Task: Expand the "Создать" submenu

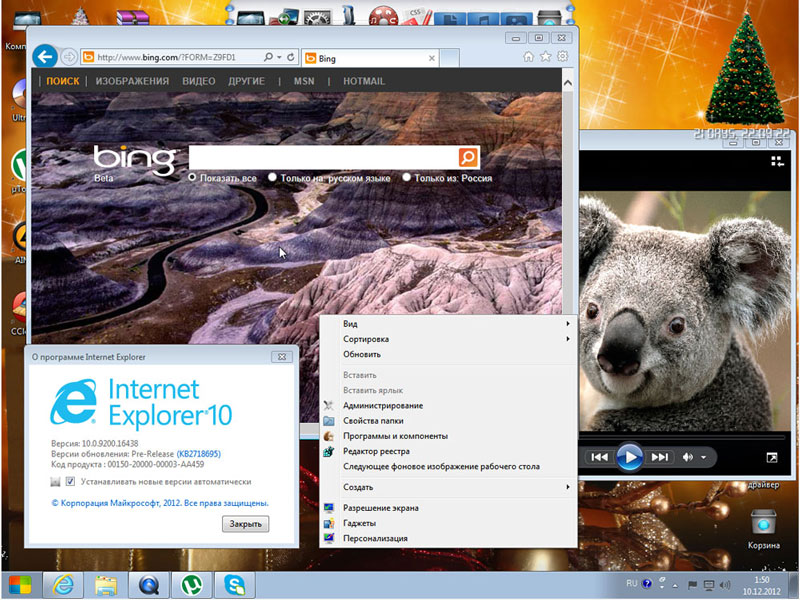Action: coord(568,487)
